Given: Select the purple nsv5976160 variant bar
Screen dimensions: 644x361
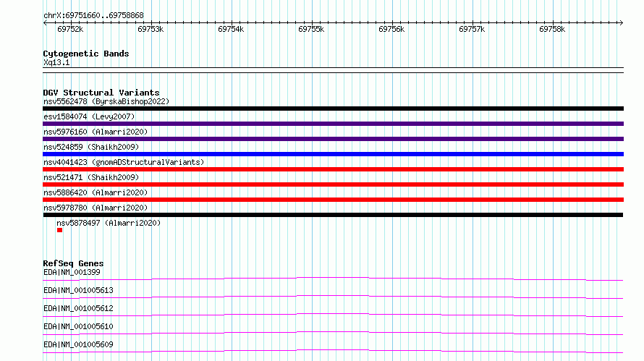Looking at the screenshot, I should pyautogui.click(x=333, y=139).
